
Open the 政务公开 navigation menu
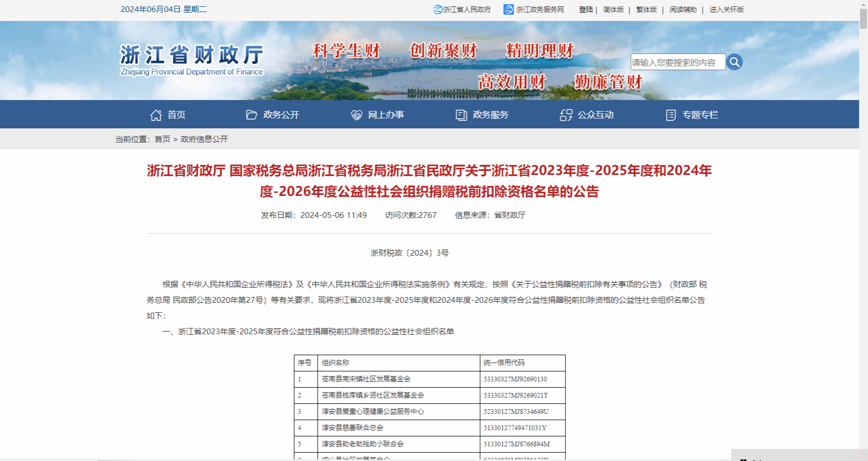tap(281, 115)
